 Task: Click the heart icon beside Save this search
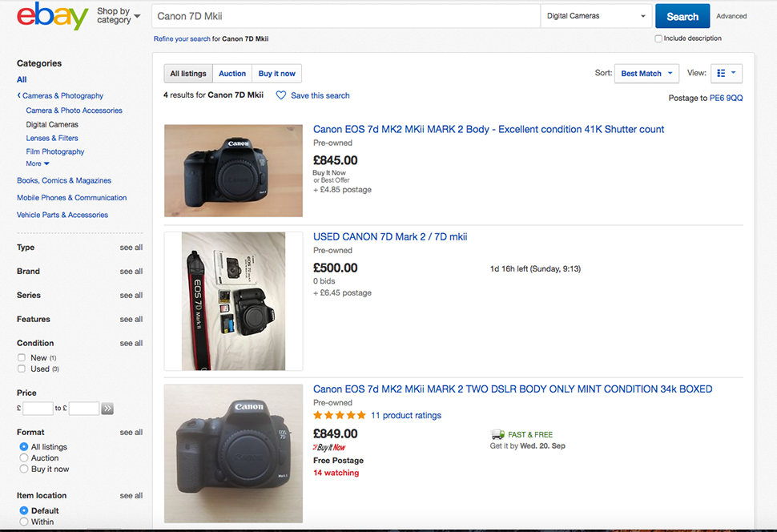click(x=281, y=95)
